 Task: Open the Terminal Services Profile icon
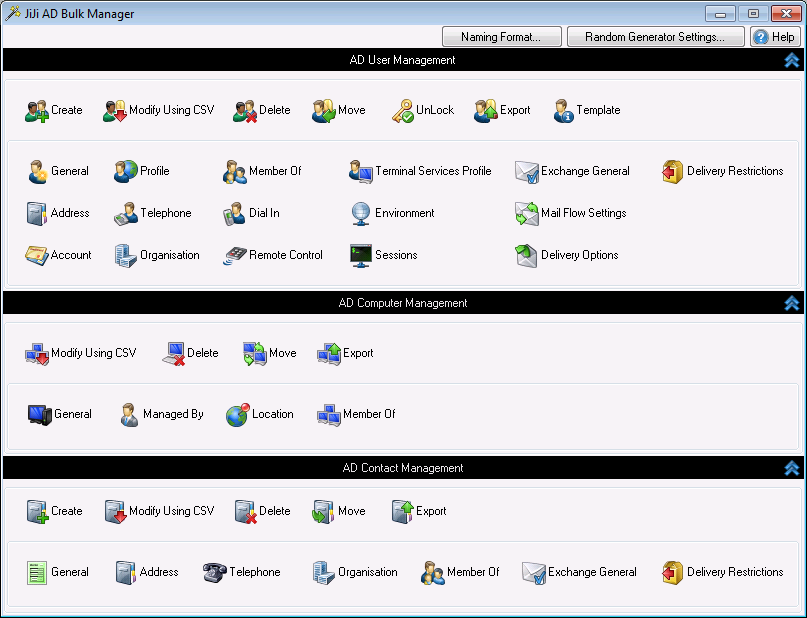(x=361, y=171)
